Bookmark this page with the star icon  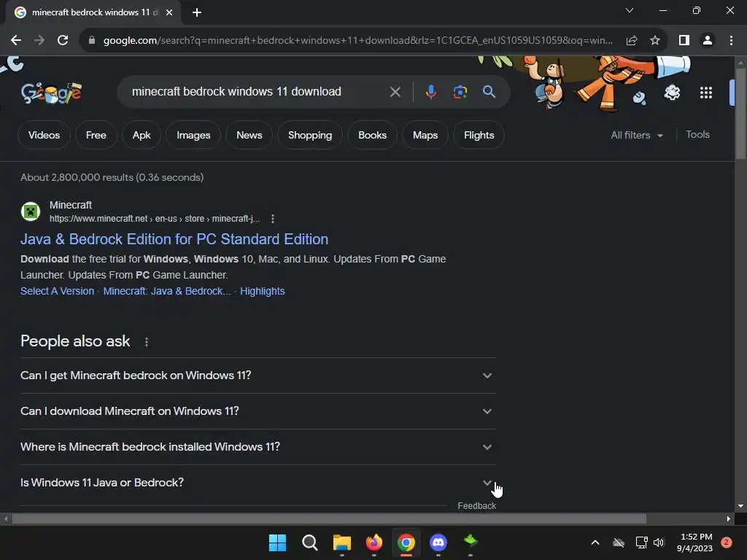655,41
